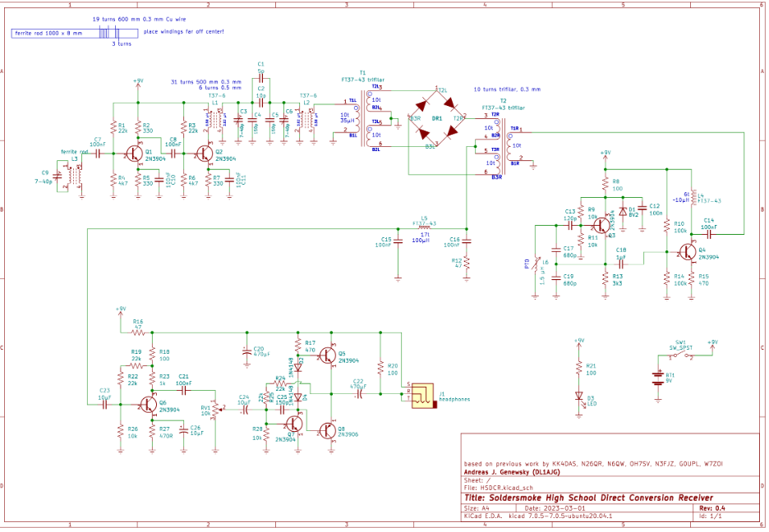Select the L3 ferrite rod antenna coil
Image resolution: width=769 pixels, height=532 pixels.
pos(75,177)
